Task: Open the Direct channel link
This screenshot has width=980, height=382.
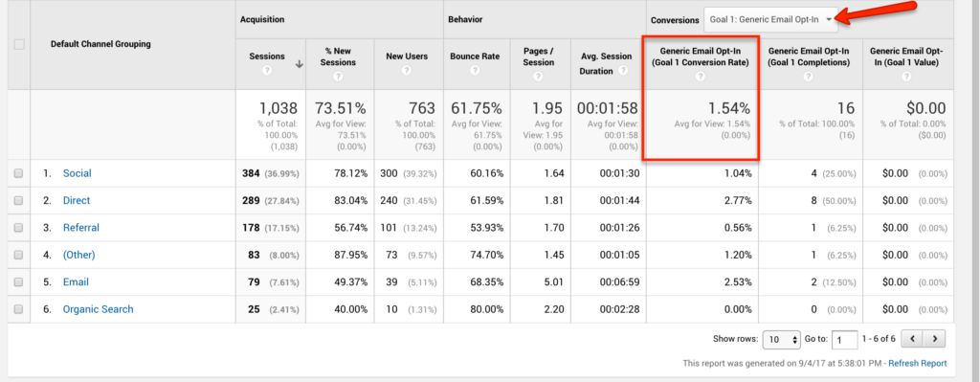Action: click(77, 201)
